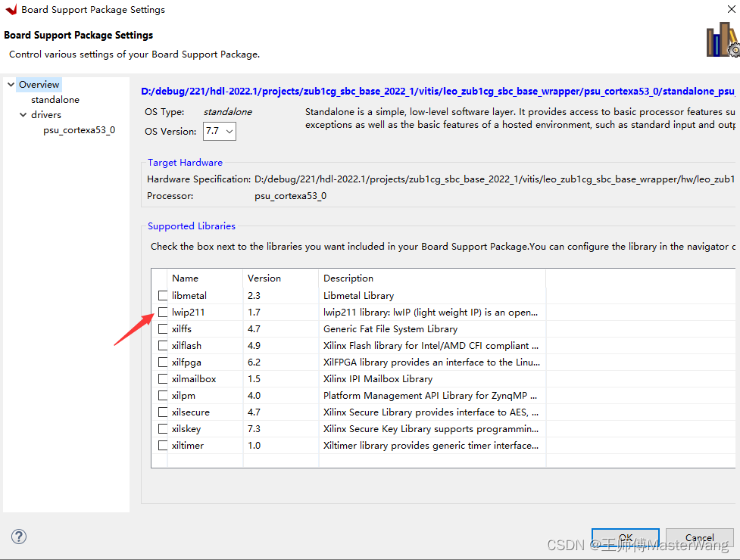This screenshot has height=560, width=740.
Task: Select the 'xilflash' name cell
Action: (186, 346)
